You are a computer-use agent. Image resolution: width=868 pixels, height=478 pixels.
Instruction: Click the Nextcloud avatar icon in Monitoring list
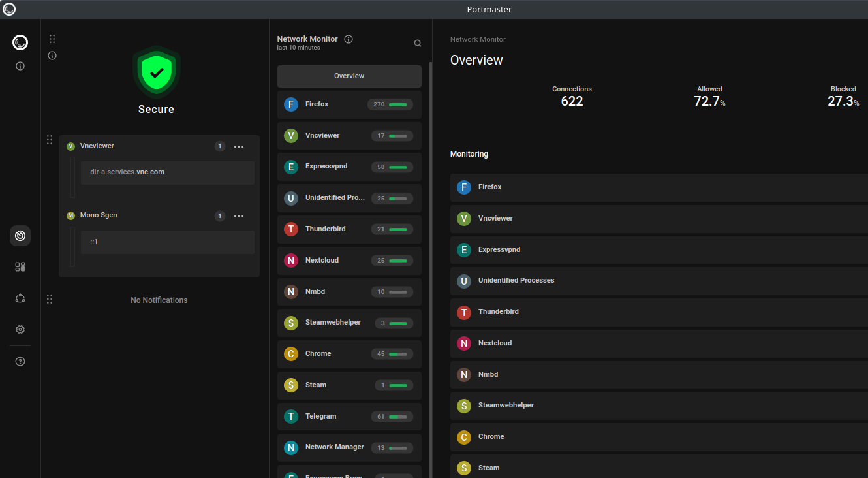click(x=464, y=343)
